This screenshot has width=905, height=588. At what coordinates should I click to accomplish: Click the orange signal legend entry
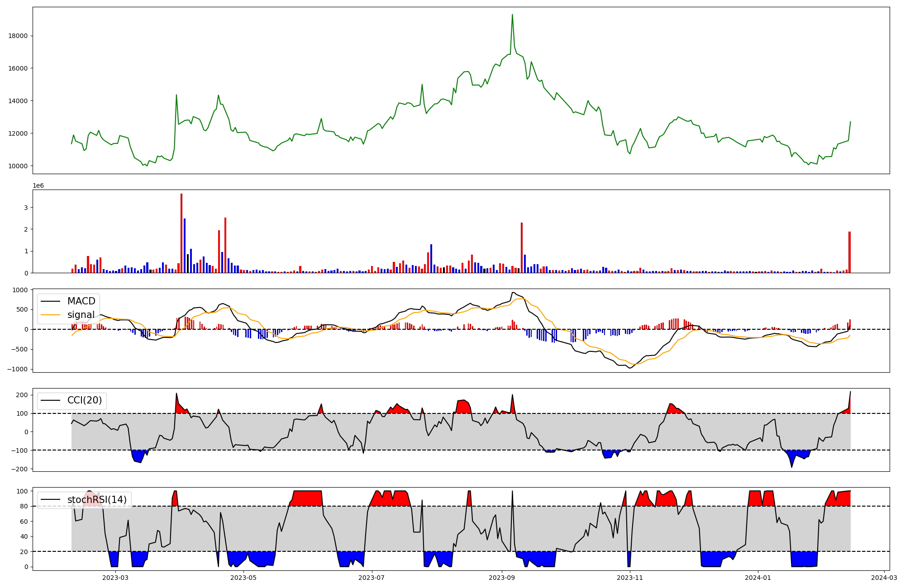click(81, 315)
